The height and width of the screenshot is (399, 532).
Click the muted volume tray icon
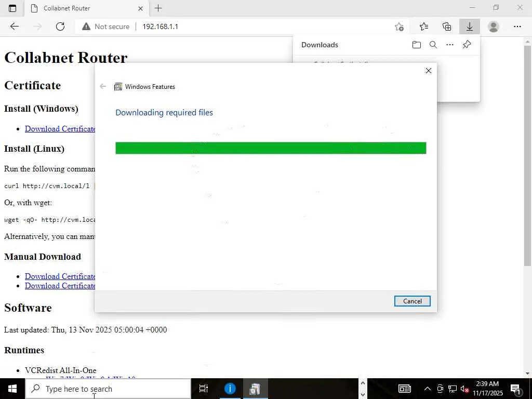pyautogui.click(x=464, y=389)
